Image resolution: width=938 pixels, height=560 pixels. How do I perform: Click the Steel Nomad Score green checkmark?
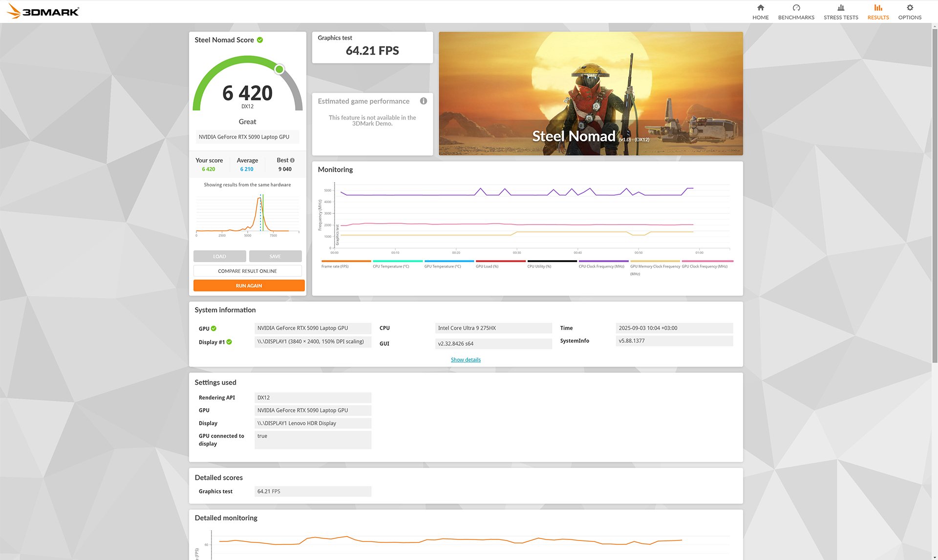click(x=260, y=40)
